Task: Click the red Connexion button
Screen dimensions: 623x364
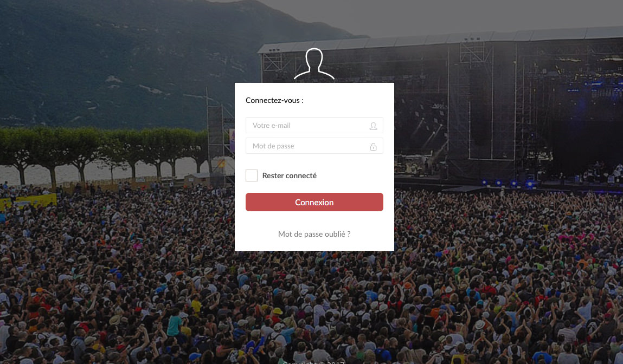Action: [x=314, y=202]
